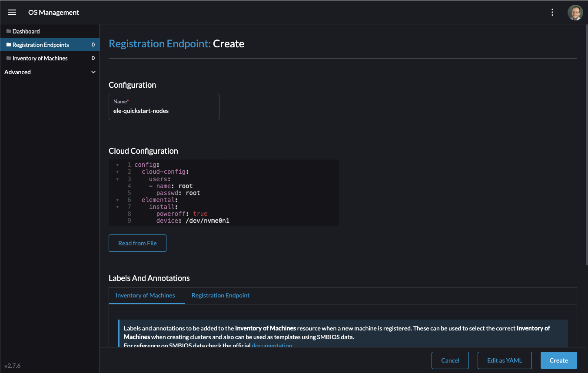Select the Inventory of Machines tab

click(x=145, y=295)
